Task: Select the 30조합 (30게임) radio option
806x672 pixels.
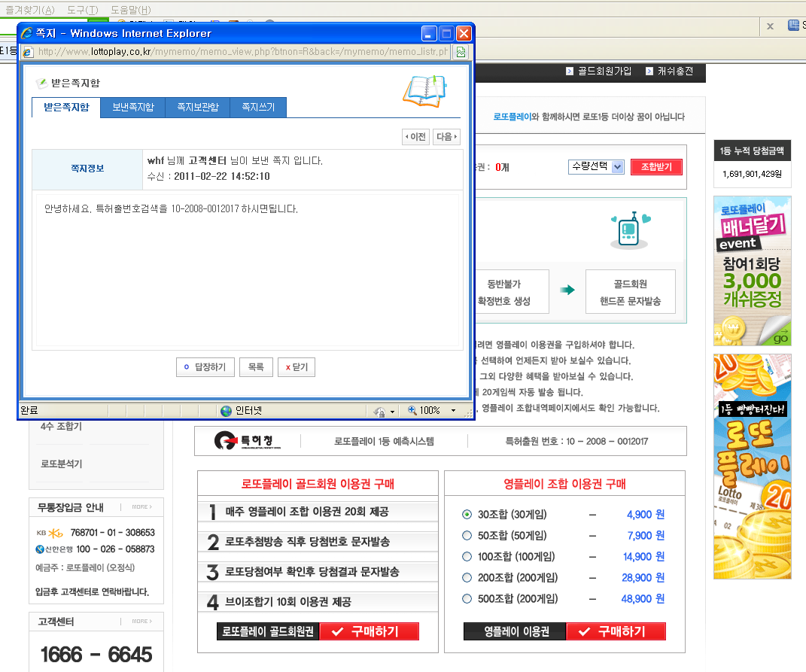Action: [467, 515]
